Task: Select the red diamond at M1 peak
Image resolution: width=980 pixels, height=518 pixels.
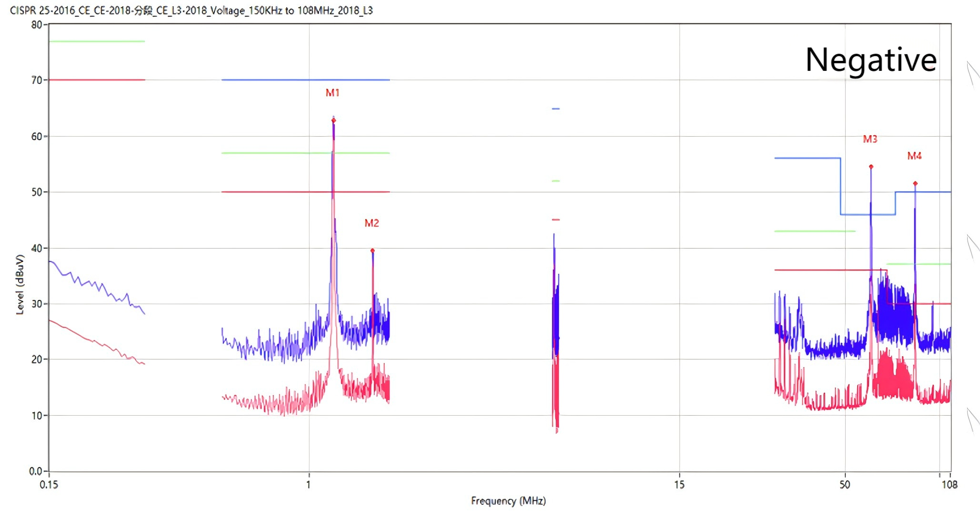Action: 333,120
